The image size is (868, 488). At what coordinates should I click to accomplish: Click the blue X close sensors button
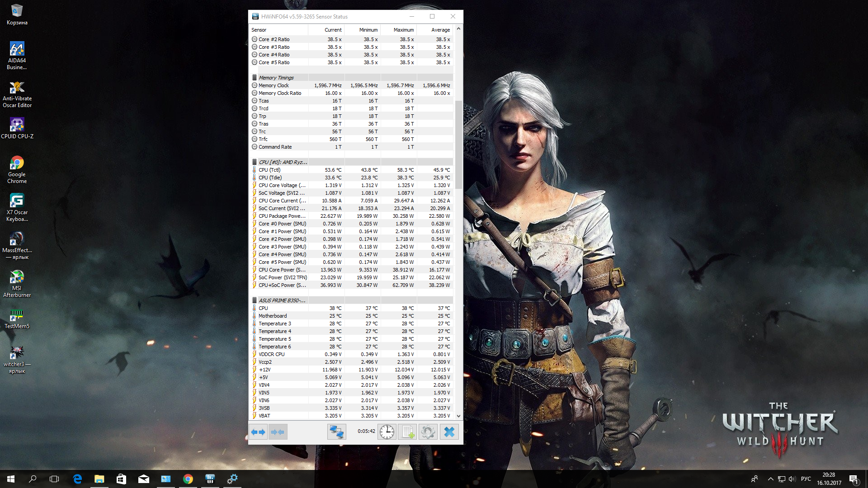coord(449,432)
